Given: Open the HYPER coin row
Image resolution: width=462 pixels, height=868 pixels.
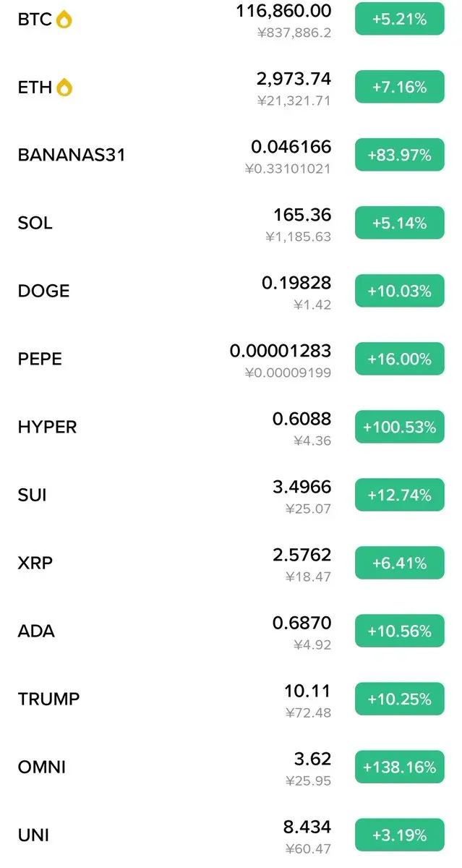Looking at the screenshot, I should (x=231, y=427).
